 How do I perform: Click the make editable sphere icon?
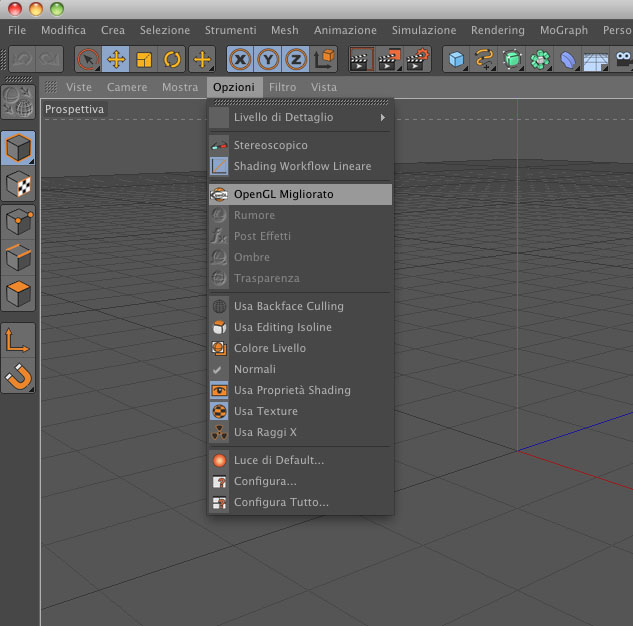click(x=18, y=101)
